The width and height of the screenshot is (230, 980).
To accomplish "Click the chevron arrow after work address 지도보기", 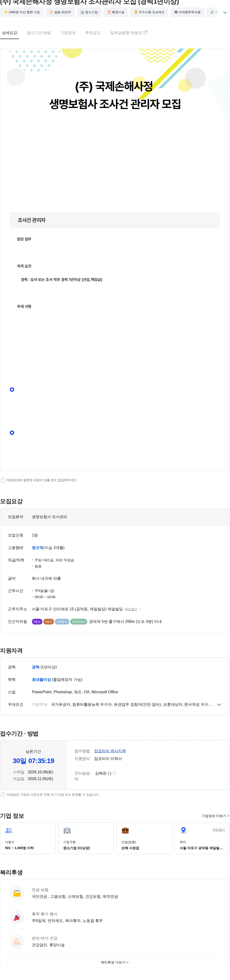I will coord(140,609).
